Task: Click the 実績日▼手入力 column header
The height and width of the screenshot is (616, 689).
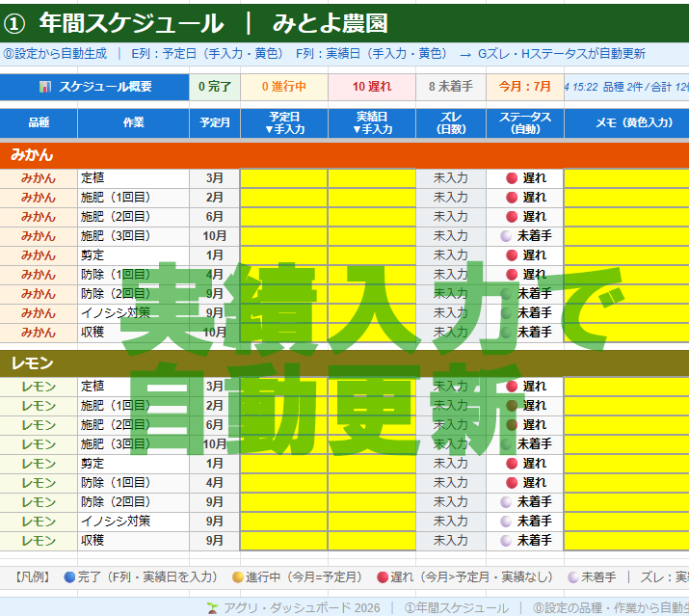Action: point(372,123)
